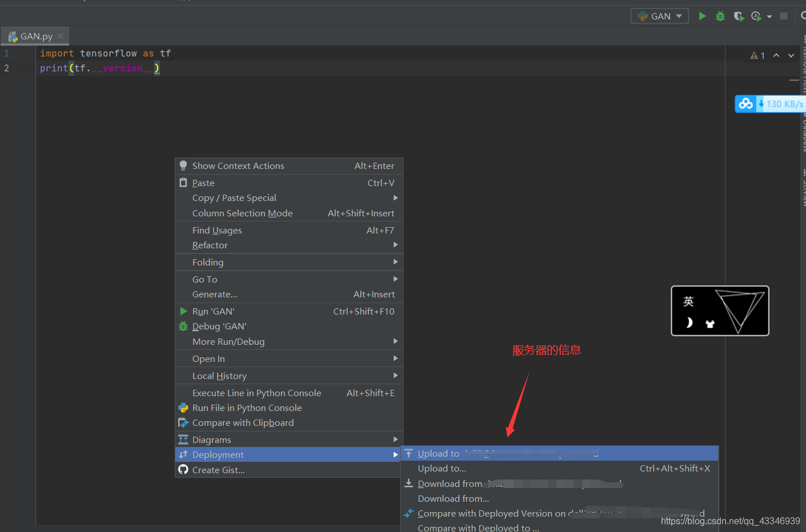Go to previous highlighted error arrow
Screen dimensions: 806x532
coord(776,55)
